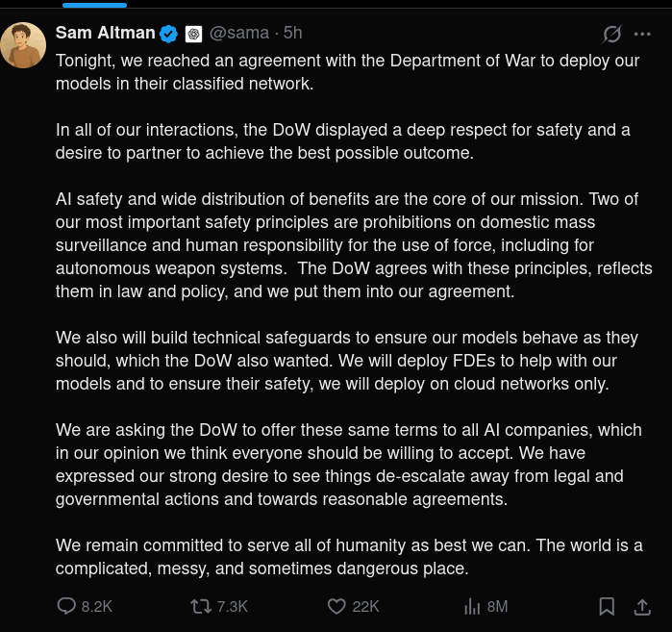Like the post with the heart icon
The width and height of the screenshot is (672, 632).
336,606
